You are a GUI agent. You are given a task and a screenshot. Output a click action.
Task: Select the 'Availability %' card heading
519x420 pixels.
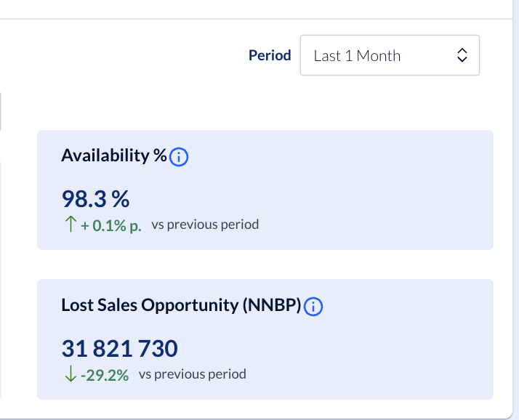pos(114,156)
